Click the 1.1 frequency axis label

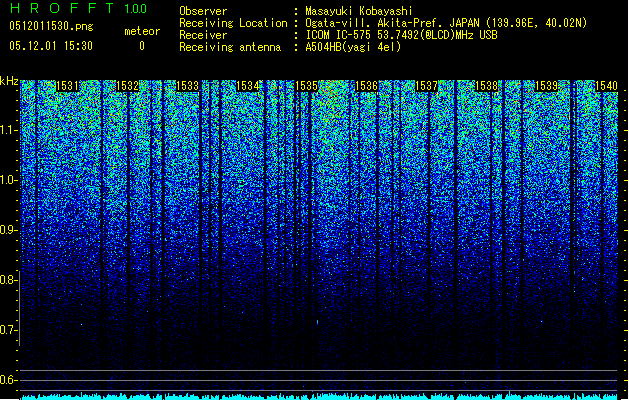pyautogui.click(x=8, y=130)
